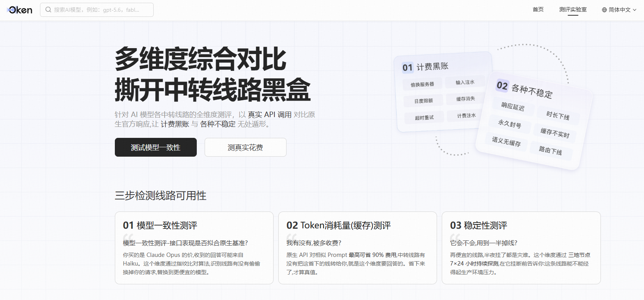Viewport: 644px width, 300px height.
Task: Click the quotation mark icon in card 02
Action: click(291, 237)
